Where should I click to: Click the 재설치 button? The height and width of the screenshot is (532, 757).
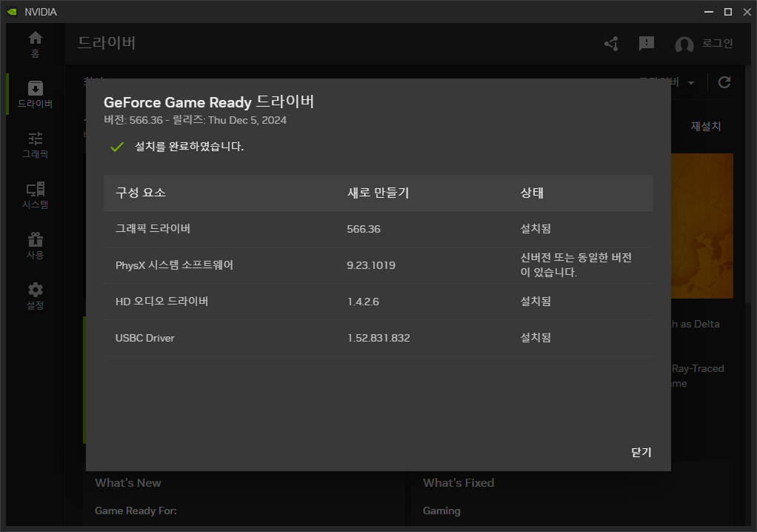pos(705,126)
